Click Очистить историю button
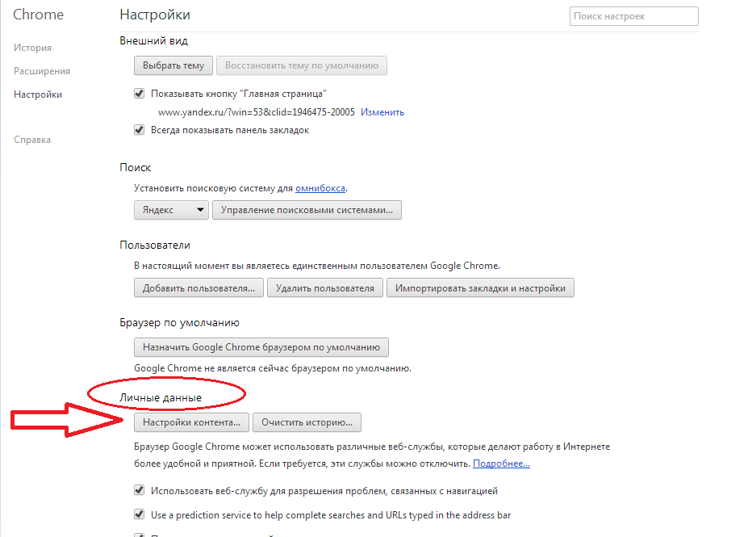 tap(307, 422)
